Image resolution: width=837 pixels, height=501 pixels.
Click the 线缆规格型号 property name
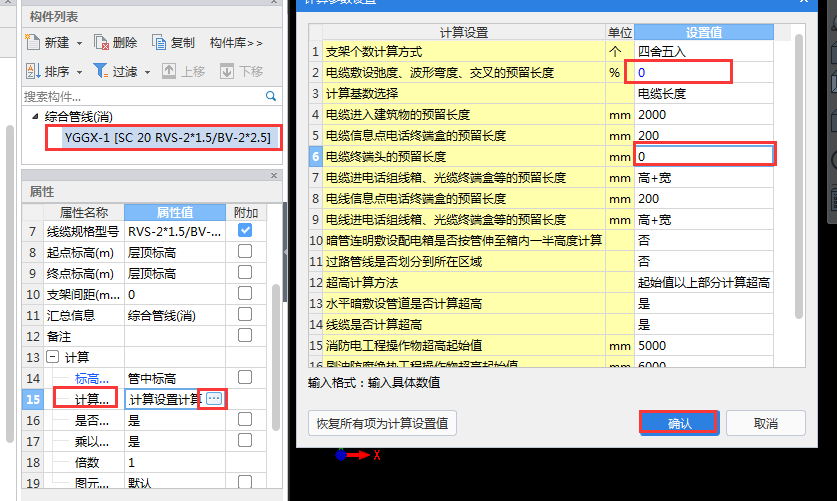83,232
